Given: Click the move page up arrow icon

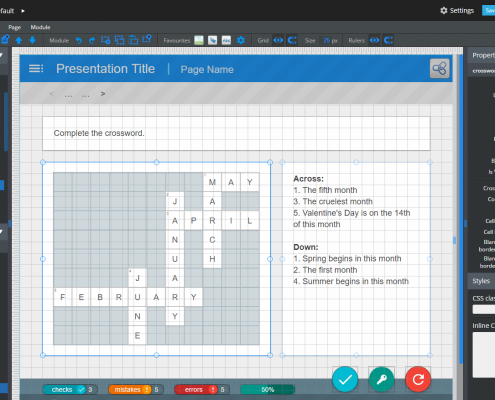Looking at the screenshot, I should coord(19,40).
